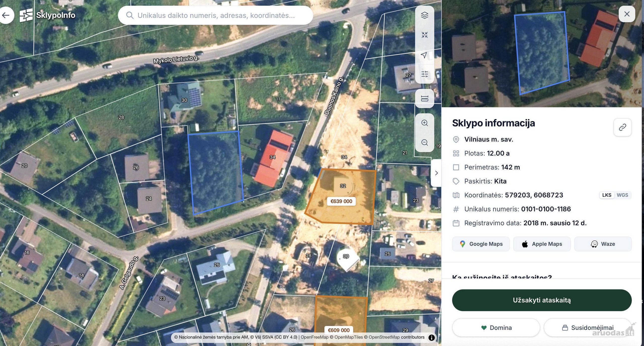
Task: Open location in Waze
Action: [x=603, y=244]
